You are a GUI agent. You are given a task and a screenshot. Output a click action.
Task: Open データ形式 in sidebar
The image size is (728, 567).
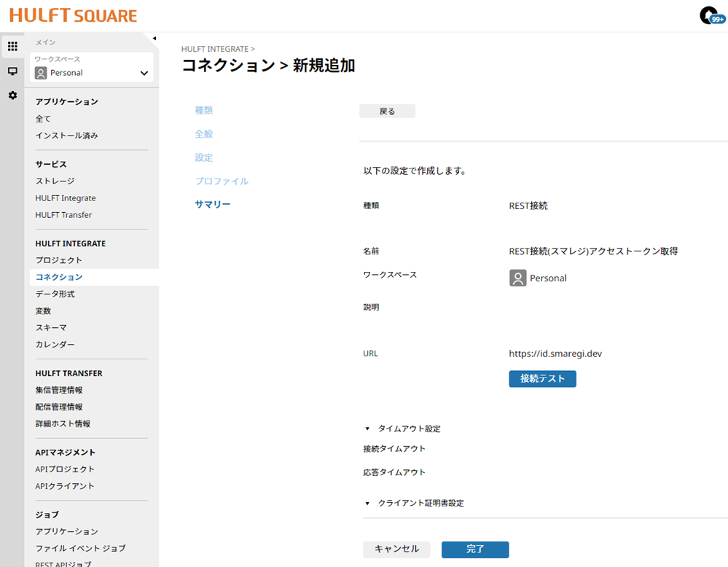click(x=55, y=294)
